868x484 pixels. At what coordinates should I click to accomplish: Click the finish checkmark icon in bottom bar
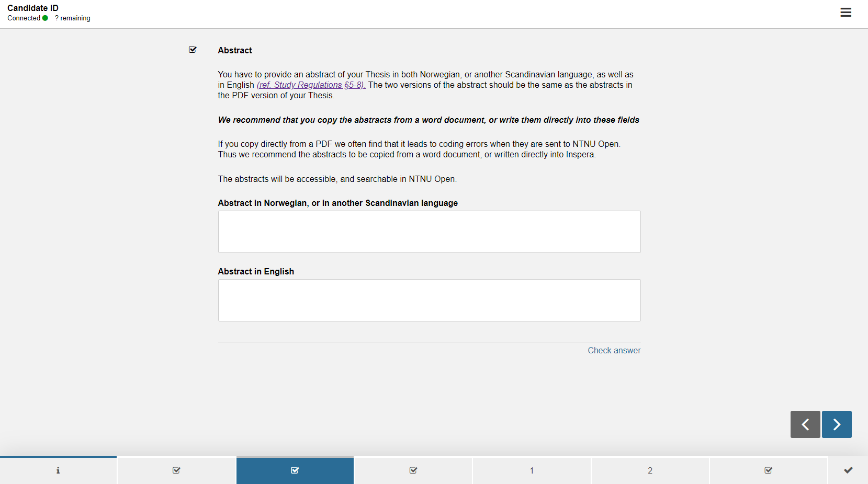[848, 470]
